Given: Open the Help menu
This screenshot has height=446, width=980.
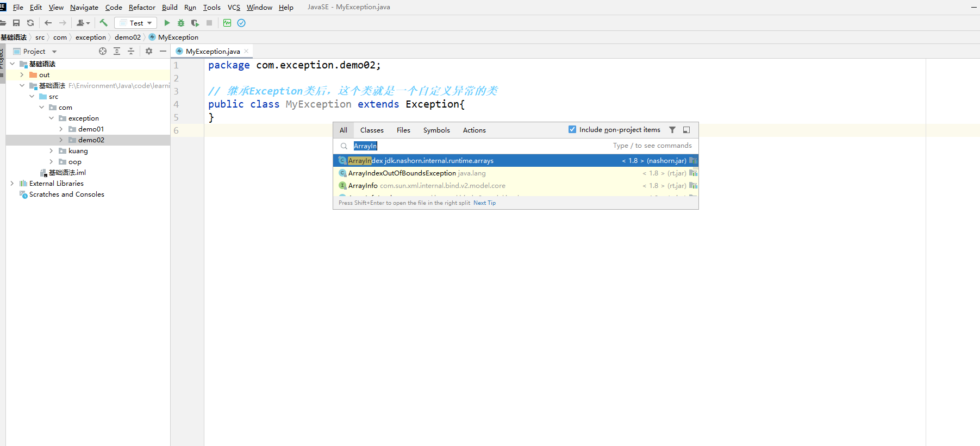Looking at the screenshot, I should point(286,7).
